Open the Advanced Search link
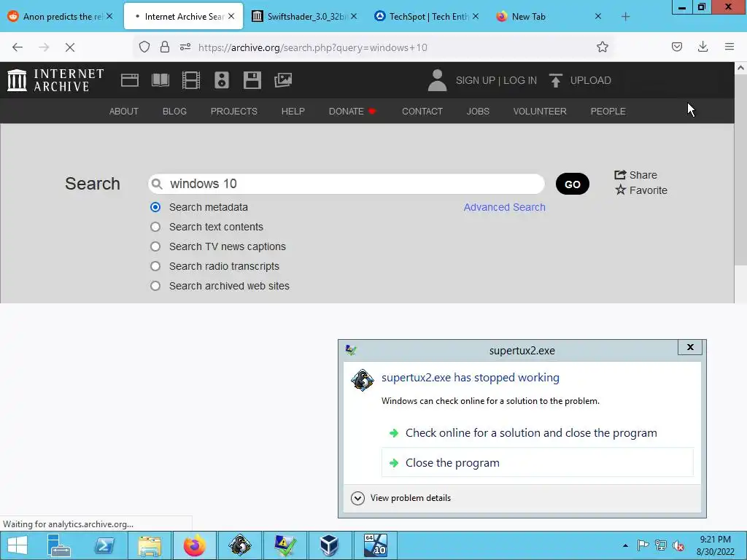The height and width of the screenshot is (560, 747). click(x=505, y=207)
